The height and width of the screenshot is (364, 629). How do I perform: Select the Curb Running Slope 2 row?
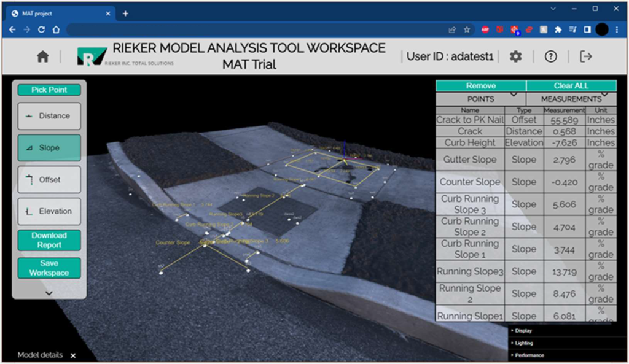(526, 227)
